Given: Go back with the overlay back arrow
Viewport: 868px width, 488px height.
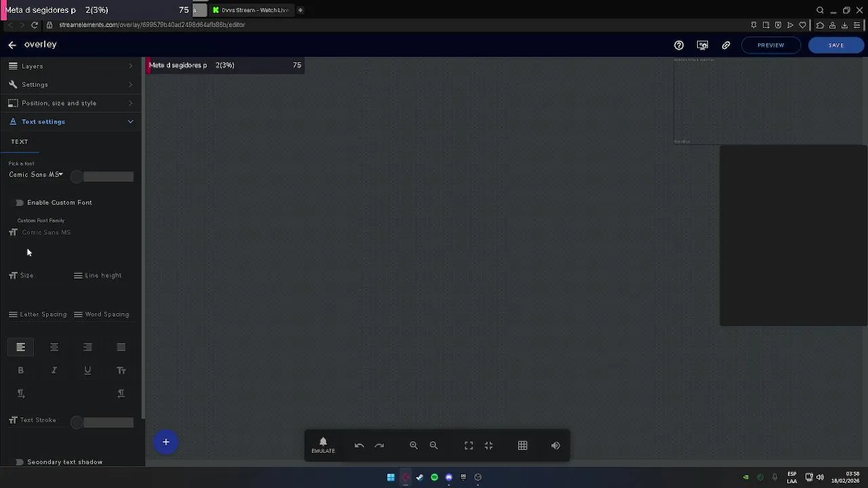Looking at the screenshot, I should pos(12,45).
